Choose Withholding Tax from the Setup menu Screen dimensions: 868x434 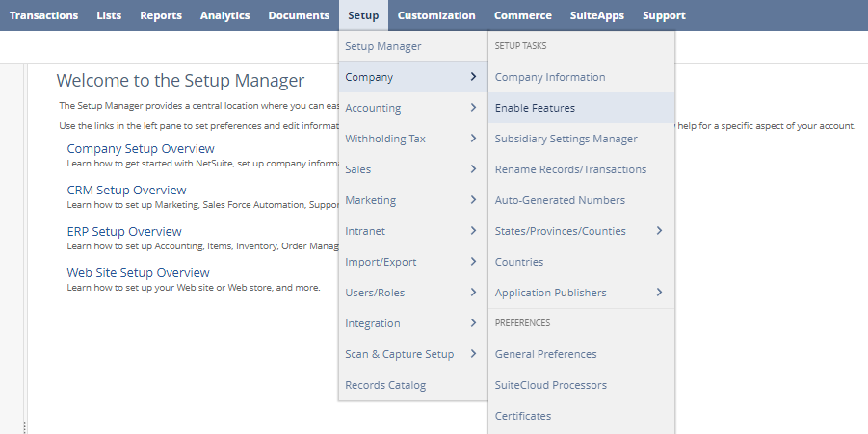click(413, 139)
